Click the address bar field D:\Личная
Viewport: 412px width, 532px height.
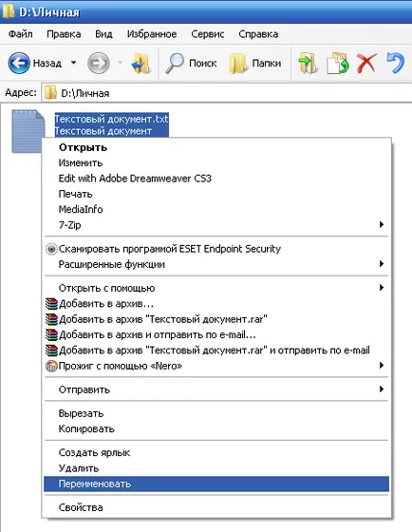(227, 93)
